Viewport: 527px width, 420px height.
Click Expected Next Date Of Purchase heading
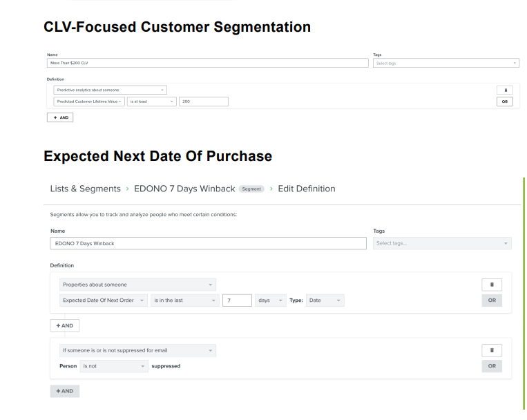pyautogui.click(x=158, y=156)
